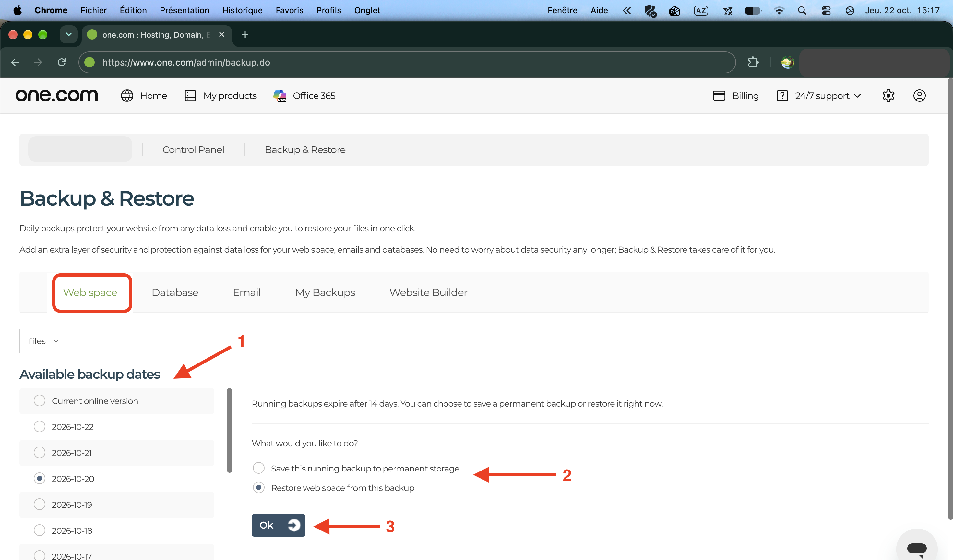Open the Chrome extensions puzzle icon
Screen dimensions: 953x560
tap(753, 62)
